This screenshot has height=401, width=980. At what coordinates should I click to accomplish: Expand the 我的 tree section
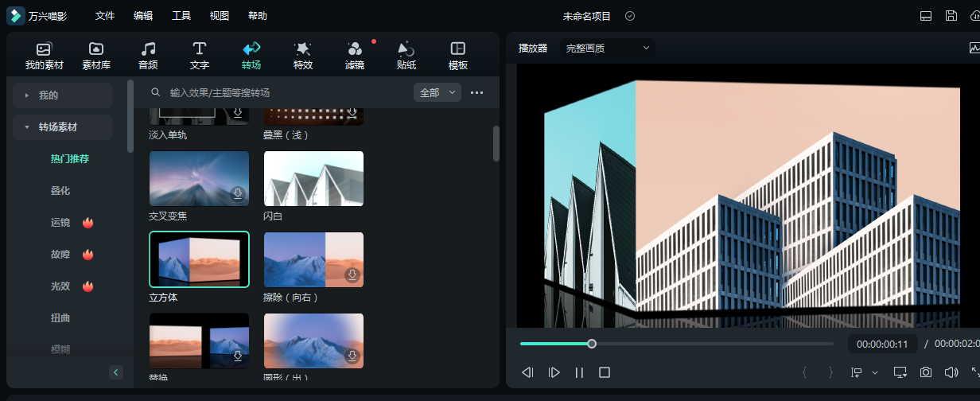27,95
